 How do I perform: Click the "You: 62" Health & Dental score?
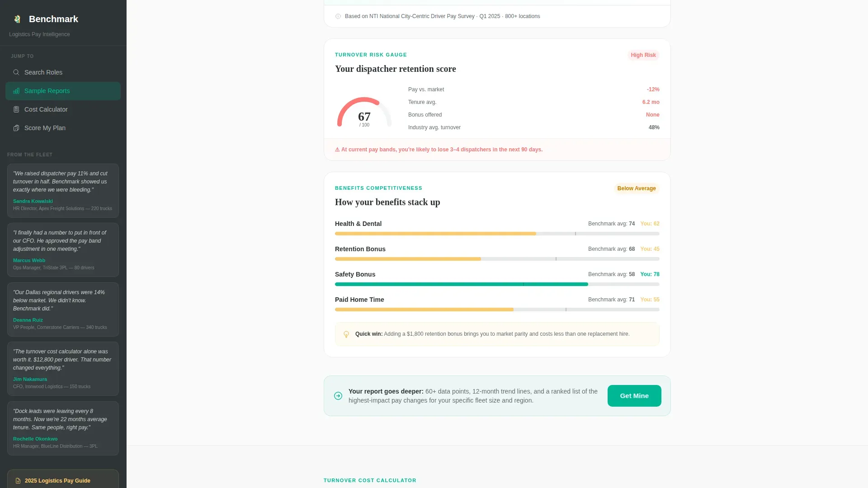[x=650, y=224]
